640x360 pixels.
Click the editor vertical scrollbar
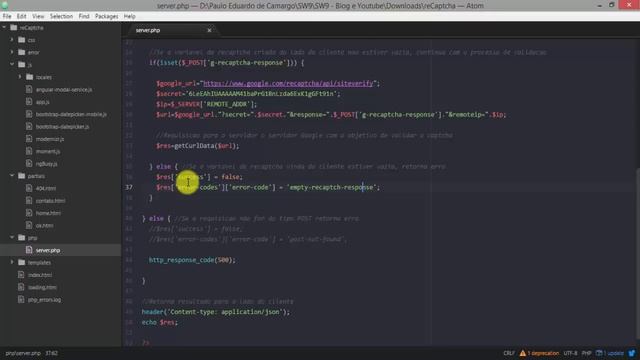coord(638,253)
